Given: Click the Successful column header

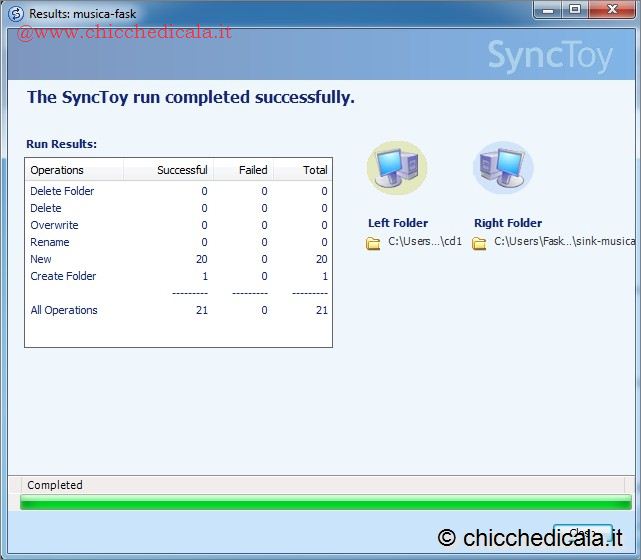Looking at the screenshot, I should 182,170.
